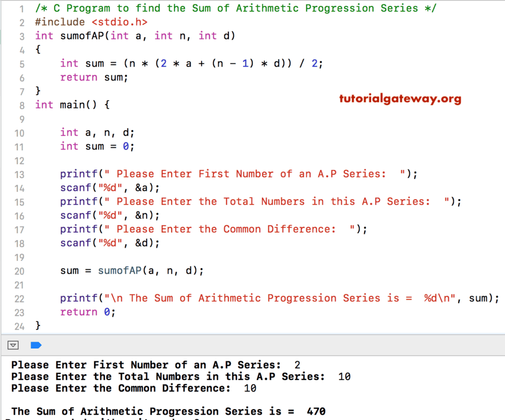Click the return sum statement on line 6
Image resolution: width=505 pixels, height=420 pixels.
tap(94, 77)
